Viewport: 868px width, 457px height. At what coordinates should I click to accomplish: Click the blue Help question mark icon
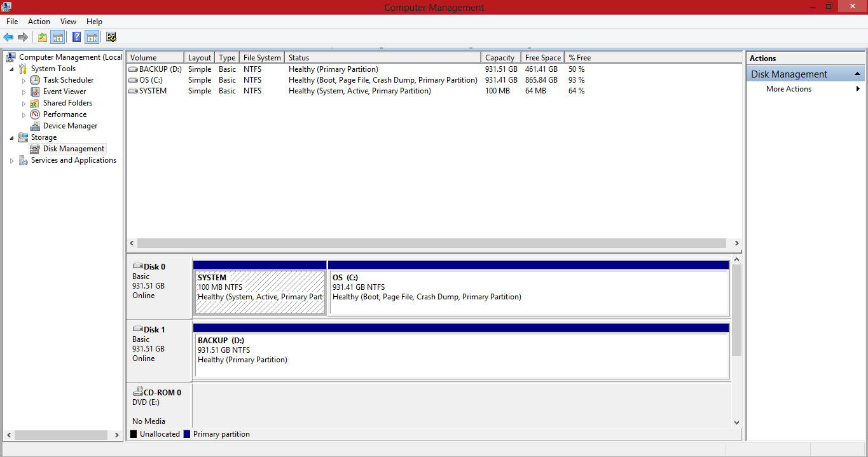(76, 37)
